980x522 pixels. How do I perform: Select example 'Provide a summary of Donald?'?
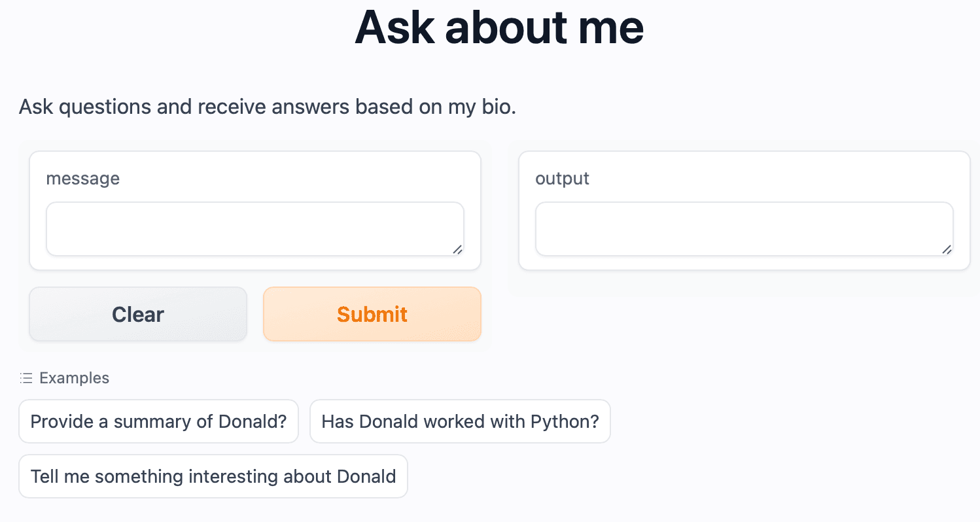tap(158, 421)
